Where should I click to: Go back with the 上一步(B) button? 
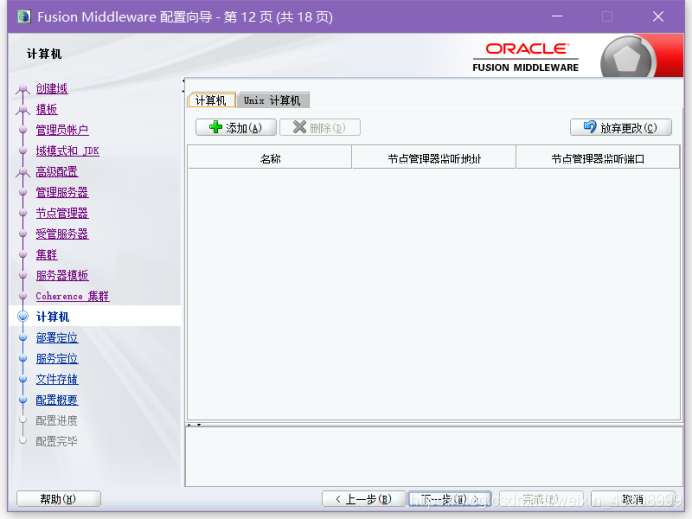363,499
